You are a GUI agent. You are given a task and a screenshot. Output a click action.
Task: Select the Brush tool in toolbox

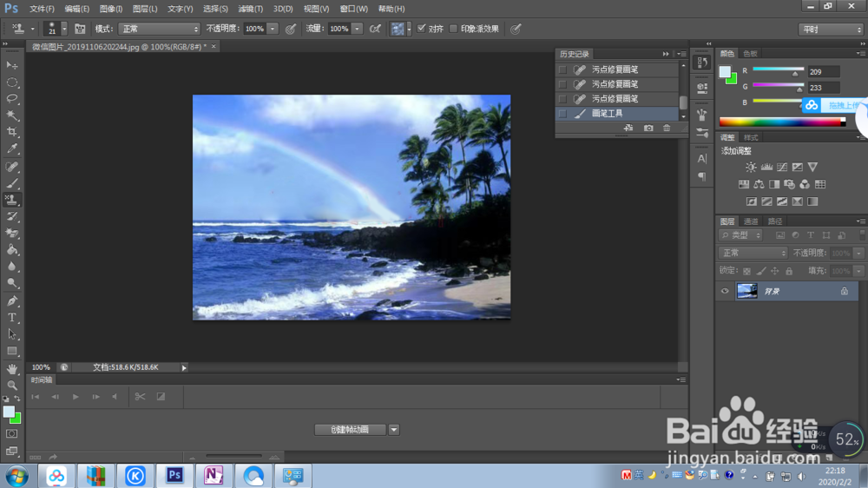(11, 183)
